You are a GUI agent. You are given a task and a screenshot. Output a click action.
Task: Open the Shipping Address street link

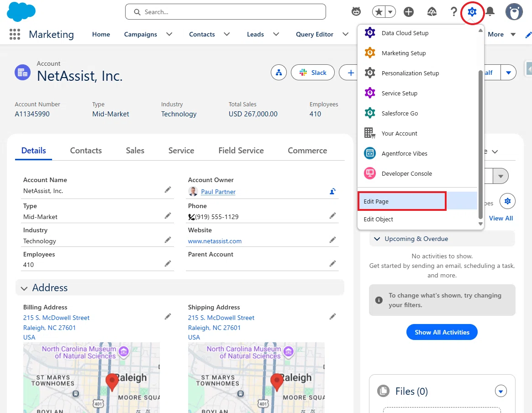coord(221,318)
